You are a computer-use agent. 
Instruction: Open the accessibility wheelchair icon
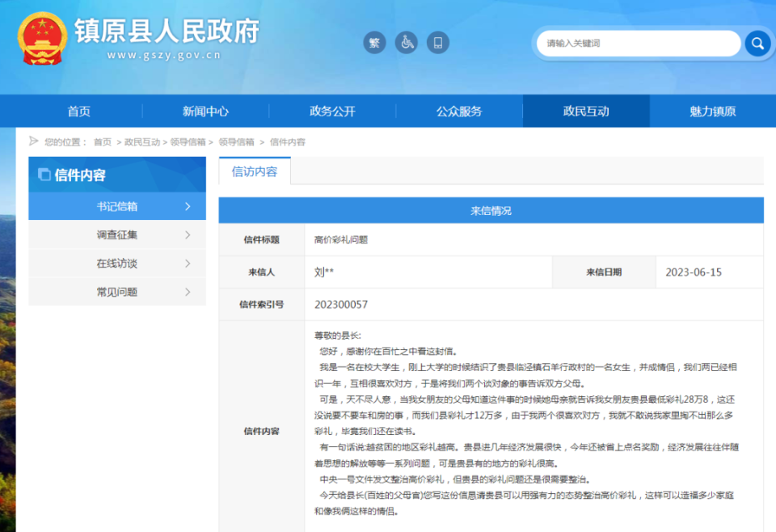[x=406, y=42]
